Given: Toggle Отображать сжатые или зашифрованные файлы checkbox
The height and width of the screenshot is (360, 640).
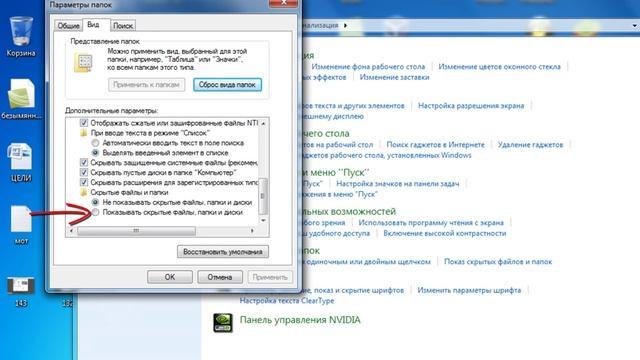Looking at the screenshot, I should 84,123.
